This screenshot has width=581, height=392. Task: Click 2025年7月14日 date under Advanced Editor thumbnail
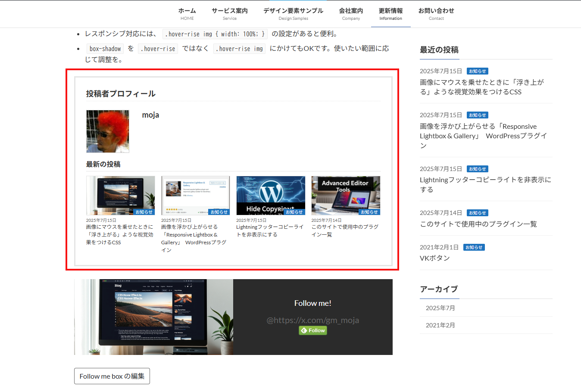click(x=326, y=220)
